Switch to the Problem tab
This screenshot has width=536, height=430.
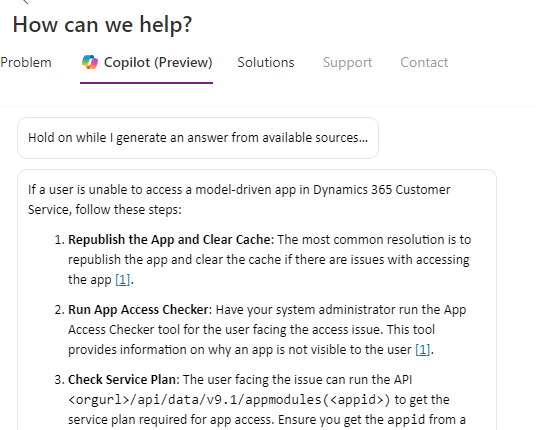click(x=26, y=63)
